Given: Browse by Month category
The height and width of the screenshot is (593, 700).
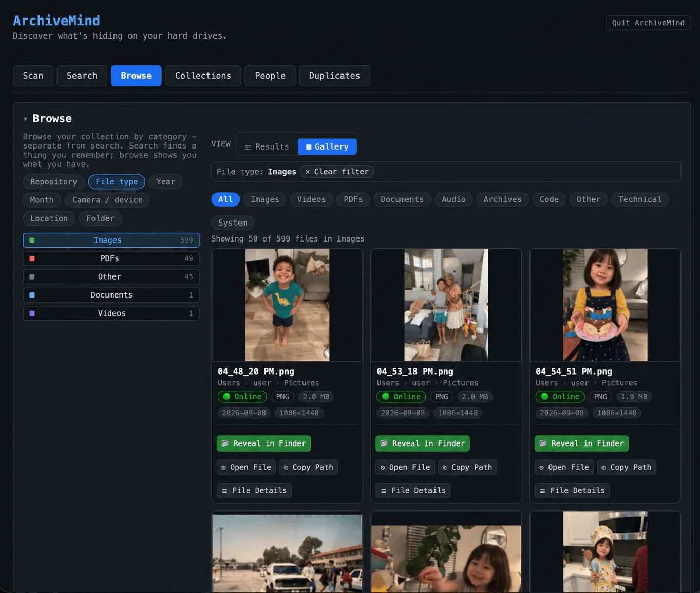Looking at the screenshot, I should pyautogui.click(x=42, y=200).
